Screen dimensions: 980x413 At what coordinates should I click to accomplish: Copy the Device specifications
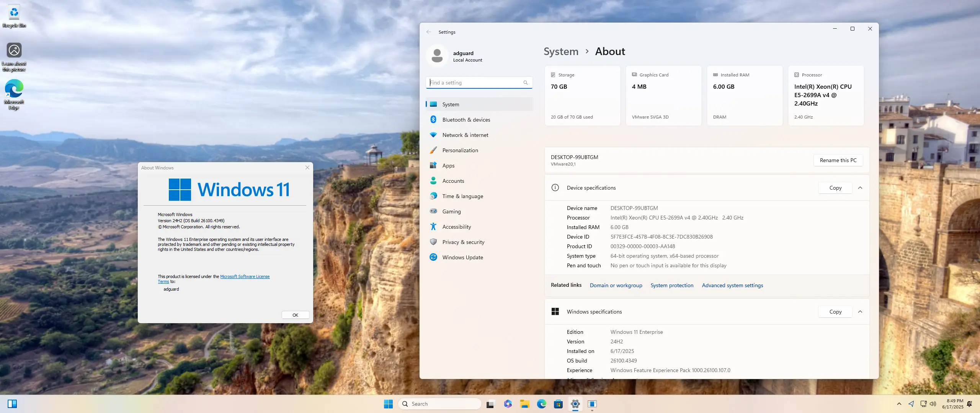click(835, 188)
